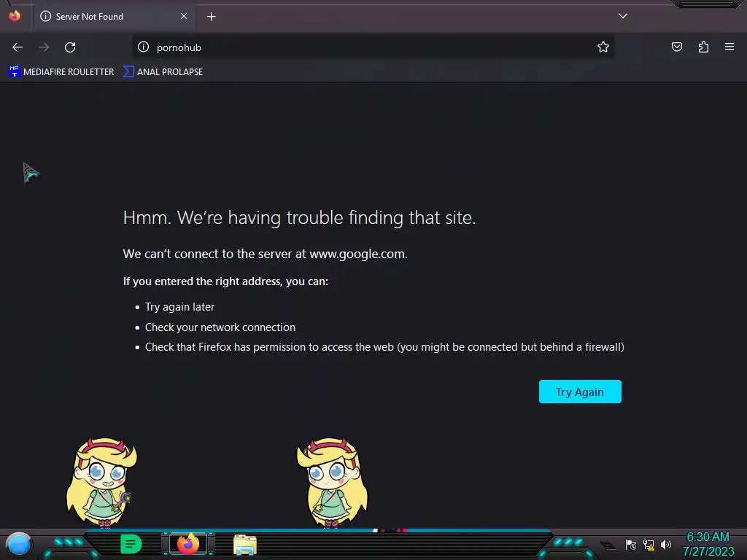Open the Extensions menu icon
Screen dimensions: 747x560
(703, 47)
